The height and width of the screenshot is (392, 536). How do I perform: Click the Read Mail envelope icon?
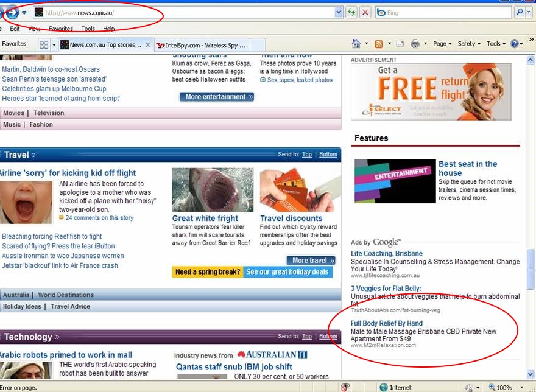coord(400,44)
